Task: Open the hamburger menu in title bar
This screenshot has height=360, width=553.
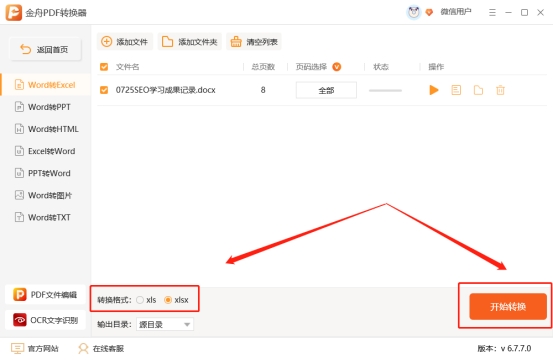Action: pos(492,13)
